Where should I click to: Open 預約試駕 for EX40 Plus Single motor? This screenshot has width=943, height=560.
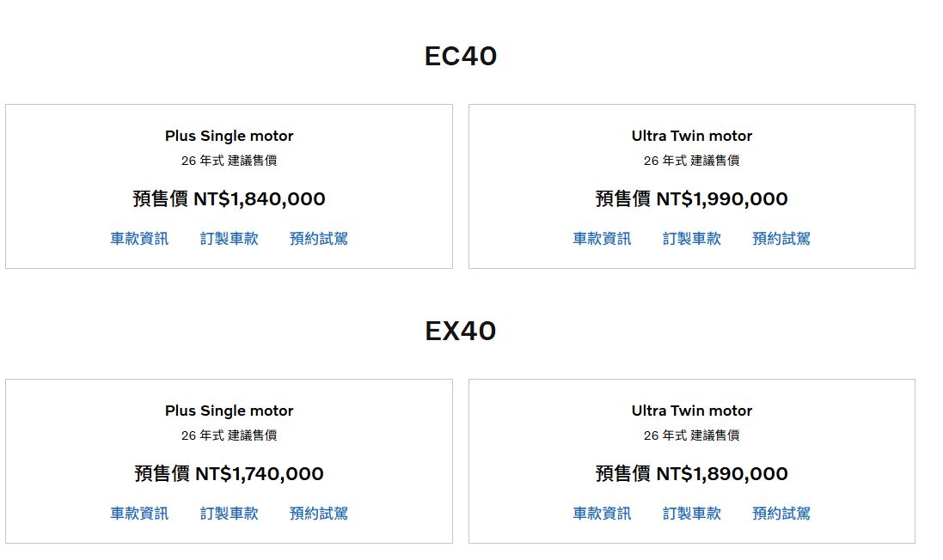click(318, 514)
